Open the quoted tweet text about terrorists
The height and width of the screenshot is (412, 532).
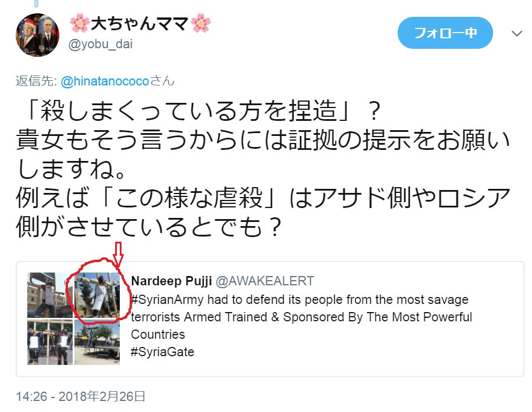coord(301,325)
